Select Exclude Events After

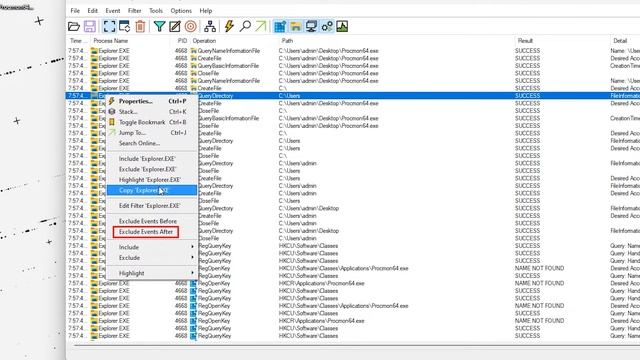[152, 232]
